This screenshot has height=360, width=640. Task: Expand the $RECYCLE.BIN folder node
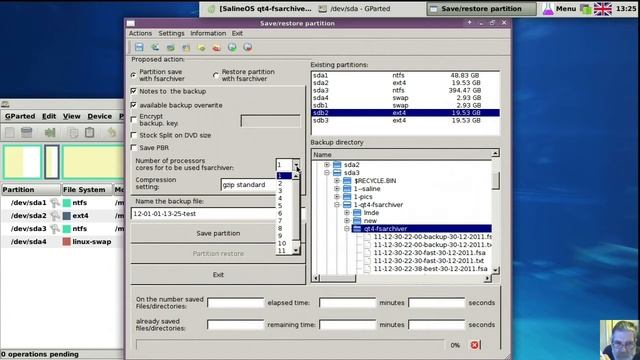tap(337, 181)
